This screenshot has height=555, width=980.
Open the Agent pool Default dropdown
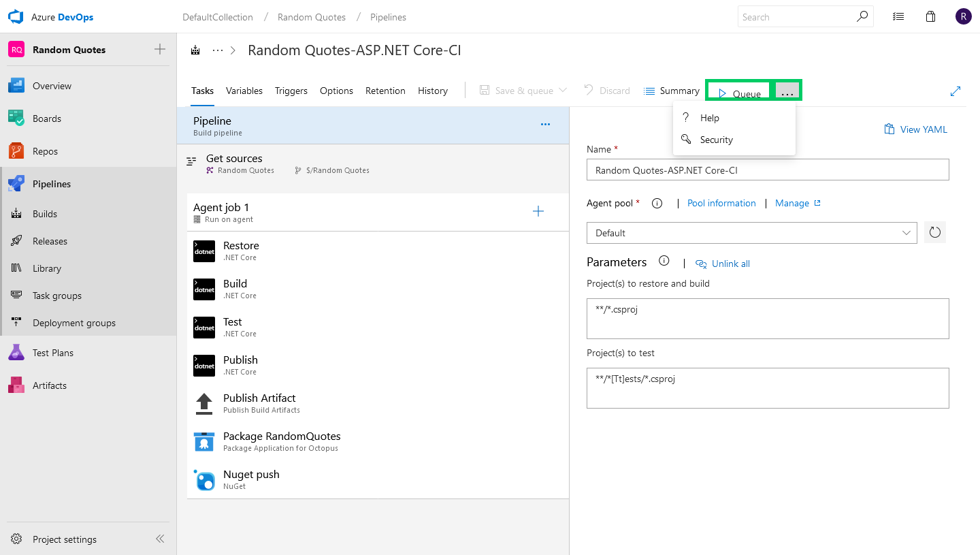[752, 232]
